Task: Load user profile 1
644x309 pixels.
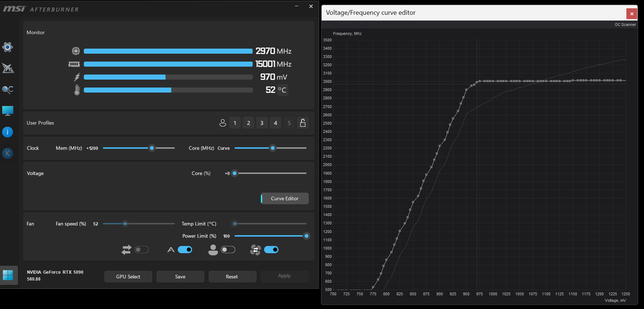Action: 235,123
